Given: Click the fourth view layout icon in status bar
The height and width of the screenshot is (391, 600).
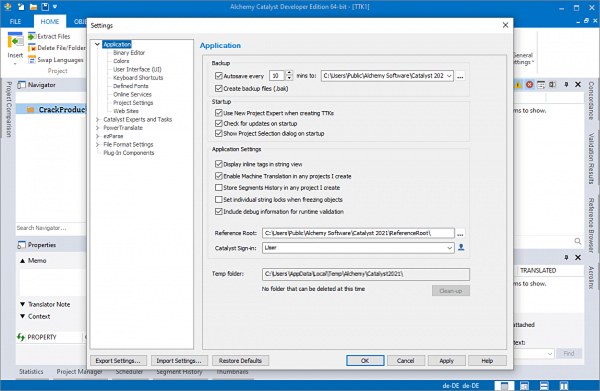Looking at the screenshot, I should (564, 386).
